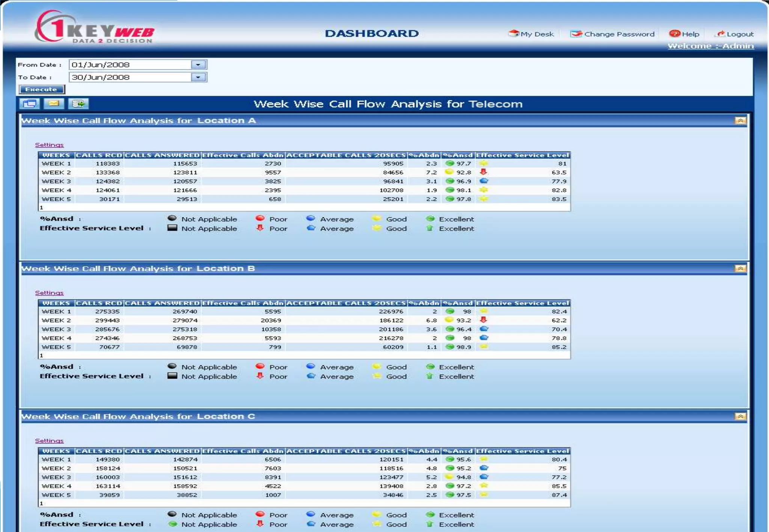Click Location A Week 3 blue service level icon

[x=484, y=181]
